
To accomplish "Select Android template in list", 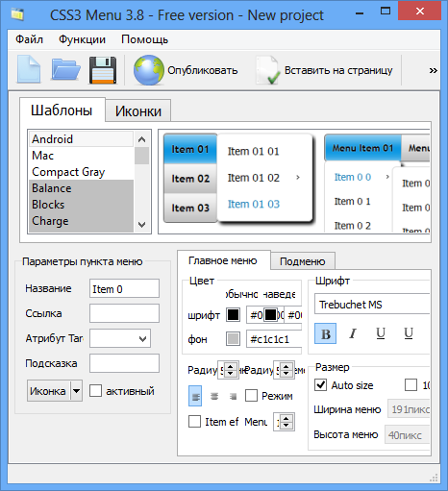I will point(81,139).
